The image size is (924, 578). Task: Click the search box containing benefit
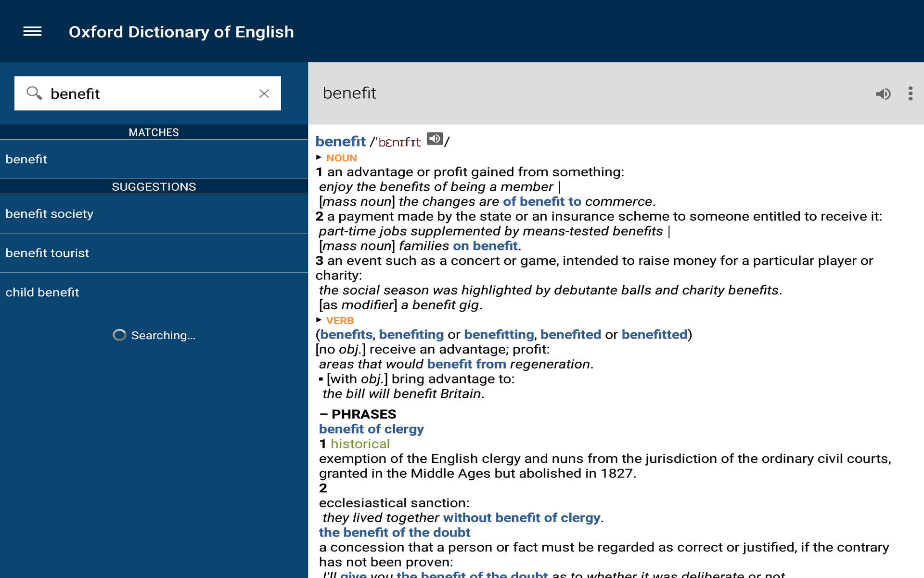click(x=148, y=93)
